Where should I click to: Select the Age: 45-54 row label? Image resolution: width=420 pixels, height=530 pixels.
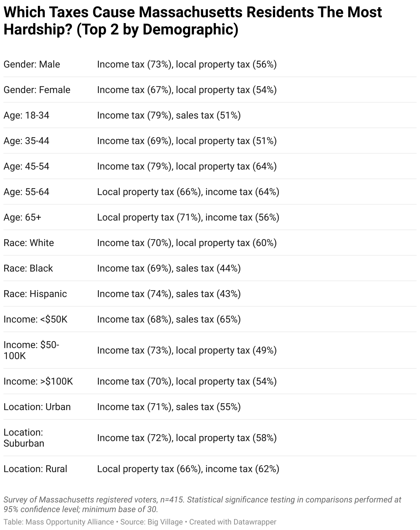click(x=27, y=166)
